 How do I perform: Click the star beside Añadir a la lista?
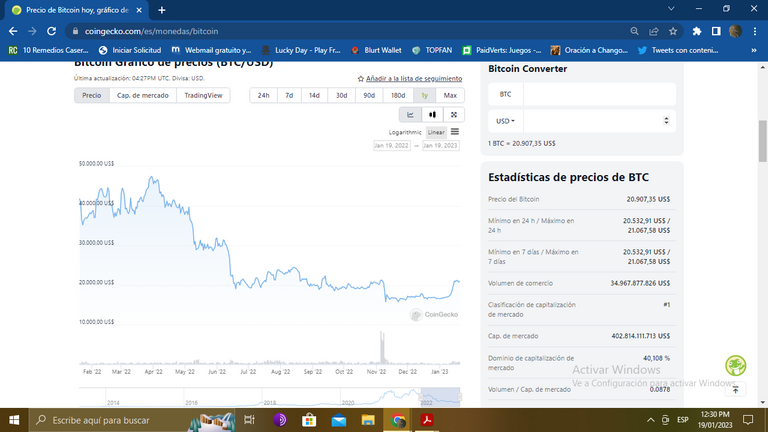(361, 78)
